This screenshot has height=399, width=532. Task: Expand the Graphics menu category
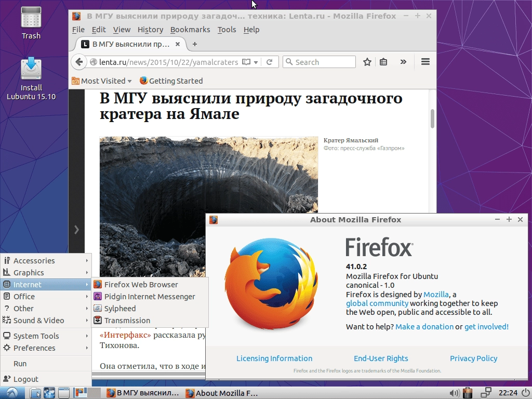(46, 272)
